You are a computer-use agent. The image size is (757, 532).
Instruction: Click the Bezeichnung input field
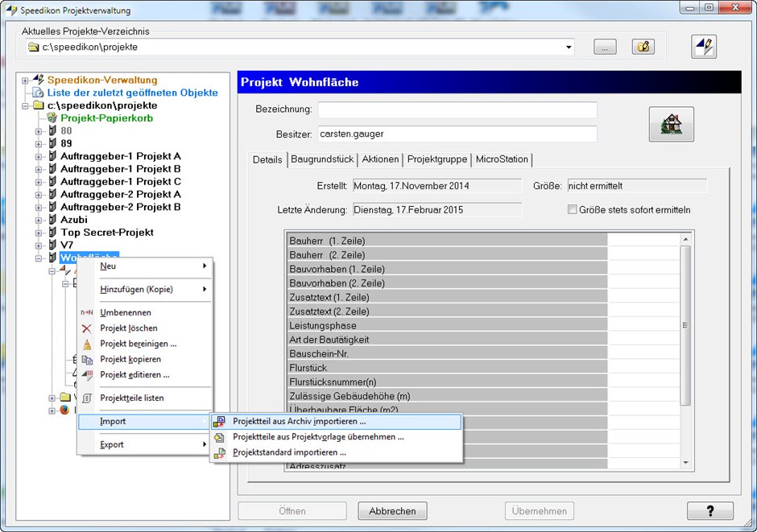click(457, 109)
